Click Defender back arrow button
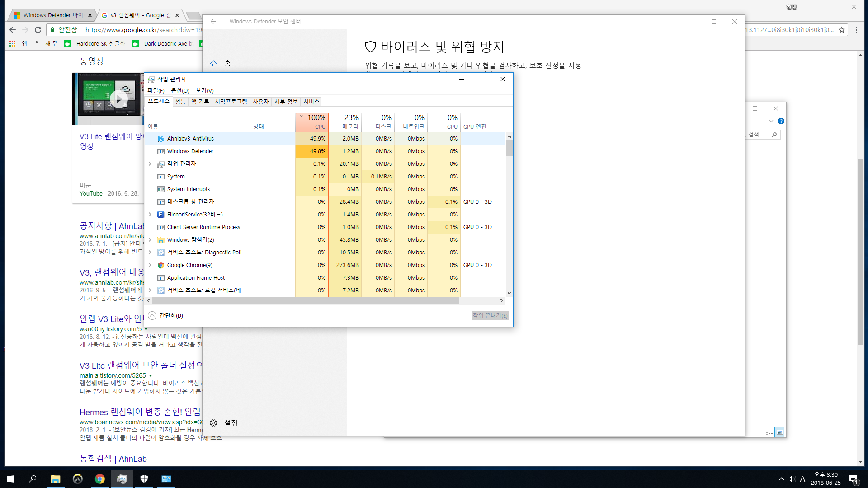The width and height of the screenshot is (868, 488). [213, 21]
